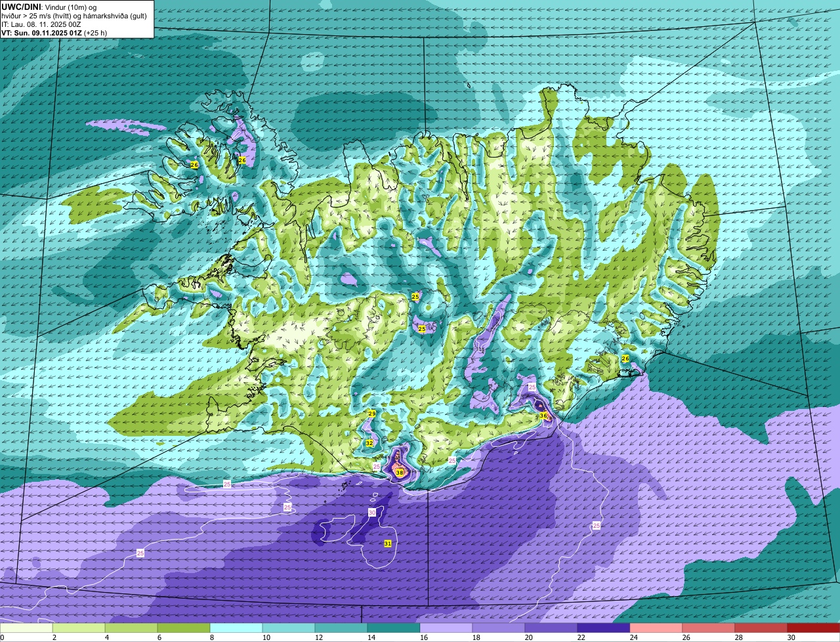Pick the legend swatch between 2 and 4
Screen dimensions: 840x642
click(x=79, y=628)
